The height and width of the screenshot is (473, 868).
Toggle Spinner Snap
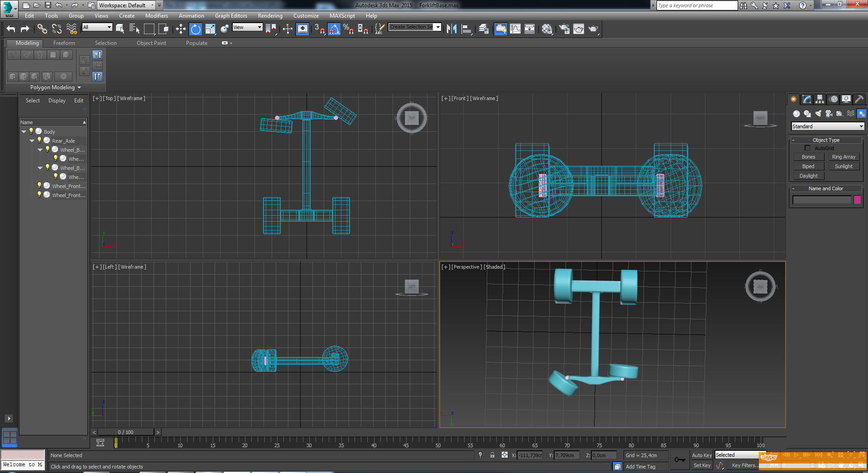(363, 29)
